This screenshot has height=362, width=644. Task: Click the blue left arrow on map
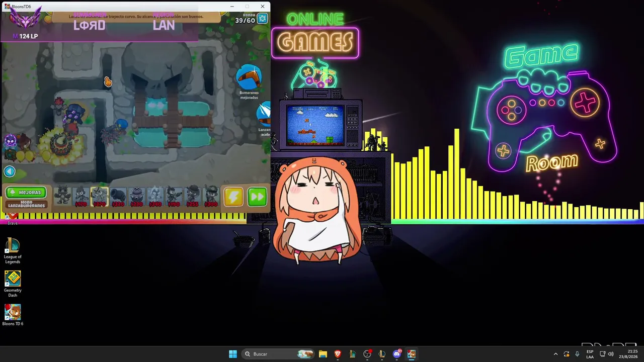click(x=10, y=171)
